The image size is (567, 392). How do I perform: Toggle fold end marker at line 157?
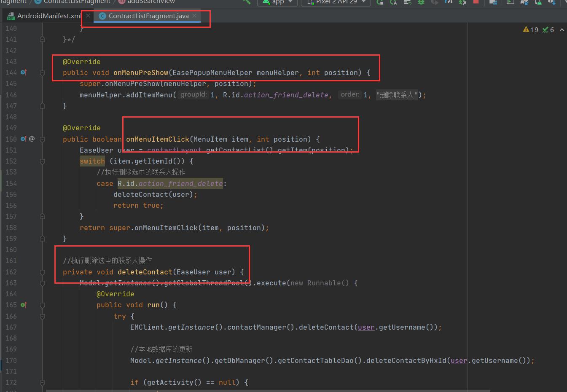(x=42, y=216)
